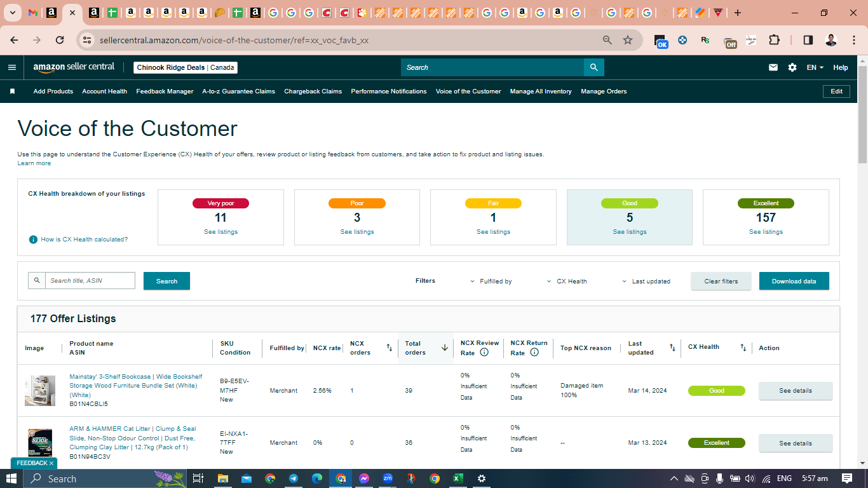This screenshot has height=488, width=868.
Task: Click the info icon for NCX Review Rate
Action: (484, 352)
